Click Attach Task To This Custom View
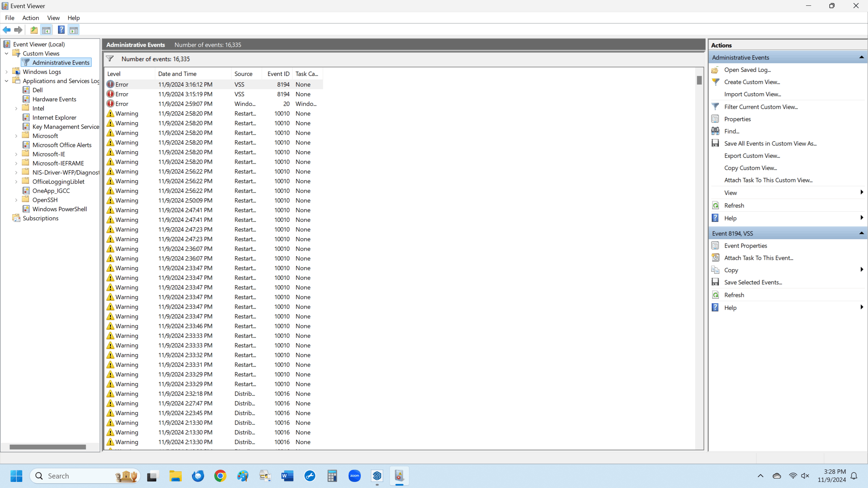Viewport: 868px width, 488px height. click(x=768, y=180)
